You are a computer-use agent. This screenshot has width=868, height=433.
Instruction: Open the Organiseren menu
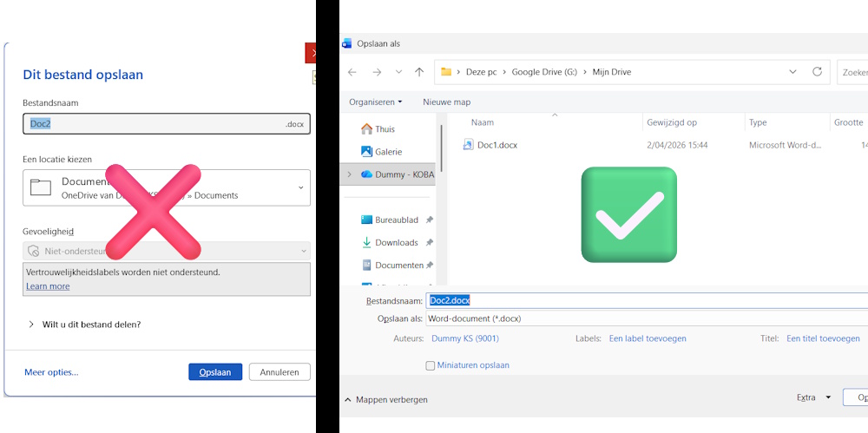pos(375,102)
